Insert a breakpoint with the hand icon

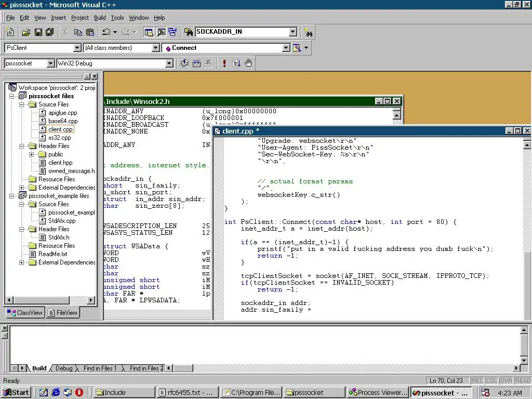coord(248,63)
